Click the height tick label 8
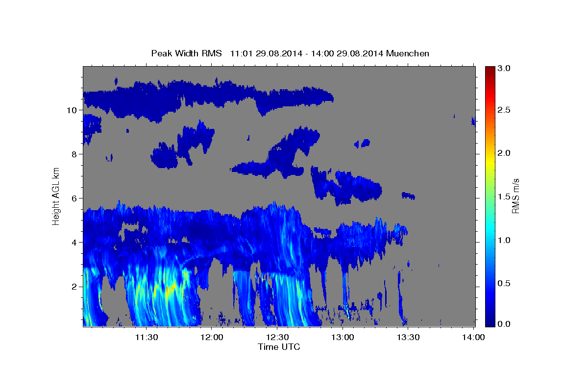The height and width of the screenshot is (392, 588). [x=75, y=154]
